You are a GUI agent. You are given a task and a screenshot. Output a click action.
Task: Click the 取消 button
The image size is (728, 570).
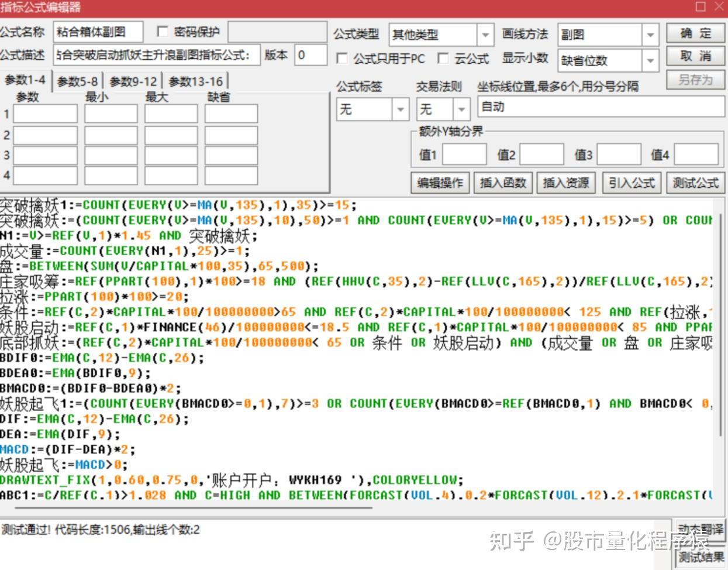pyautogui.click(x=695, y=57)
